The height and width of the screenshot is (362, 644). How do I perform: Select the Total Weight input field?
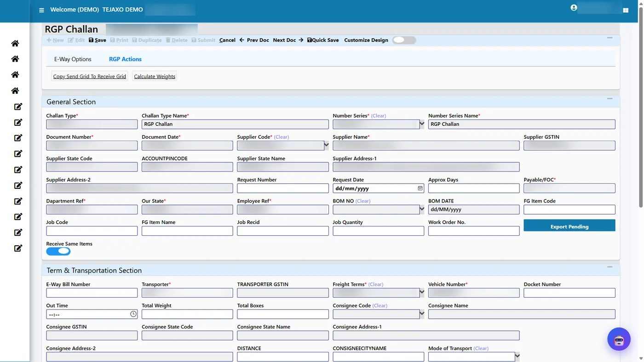(x=187, y=314)
